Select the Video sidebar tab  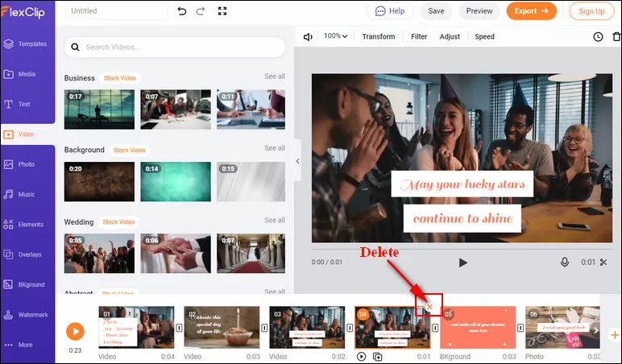[x=27, y=134]
